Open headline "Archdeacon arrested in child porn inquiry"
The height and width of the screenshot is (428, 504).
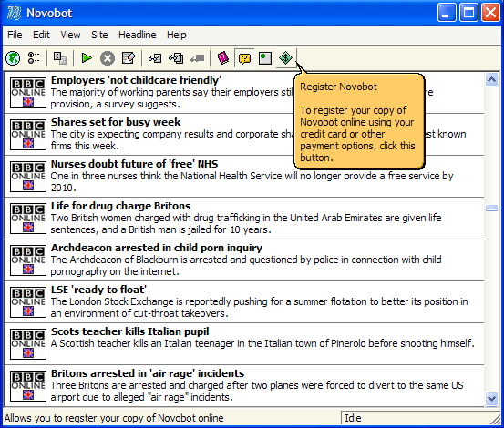pos(157,248)
